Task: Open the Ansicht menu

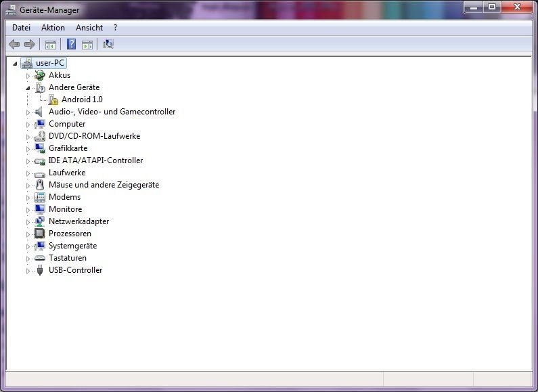Action: pyautogui.click(x=89, y=28)
